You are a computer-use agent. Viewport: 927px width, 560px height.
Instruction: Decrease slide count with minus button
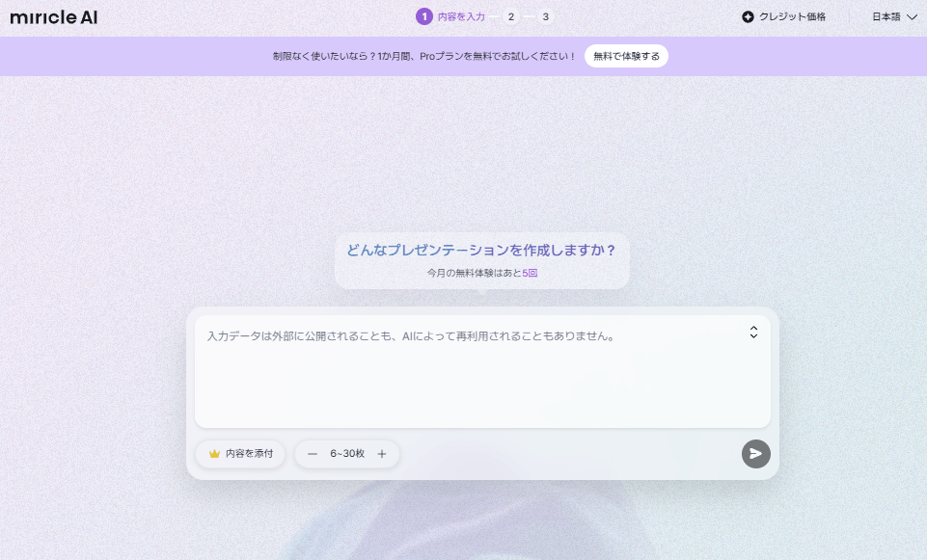(x=313, y=454)
